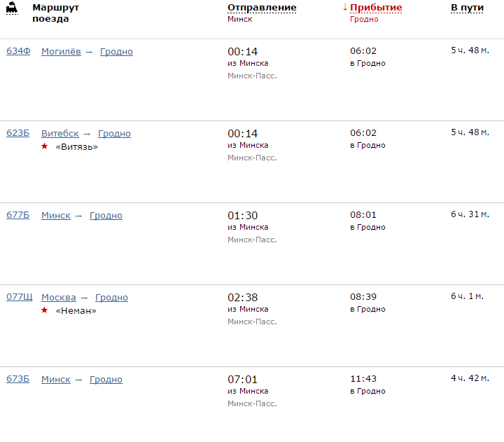Click Гродно link in 077Щ row
The image size is (504, 442).
[x=111, y=298]
